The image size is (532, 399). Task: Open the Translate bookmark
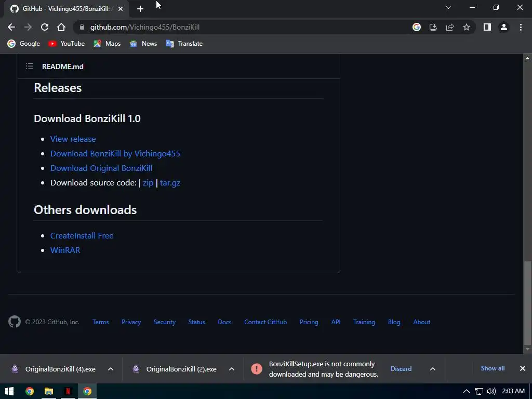184,44
